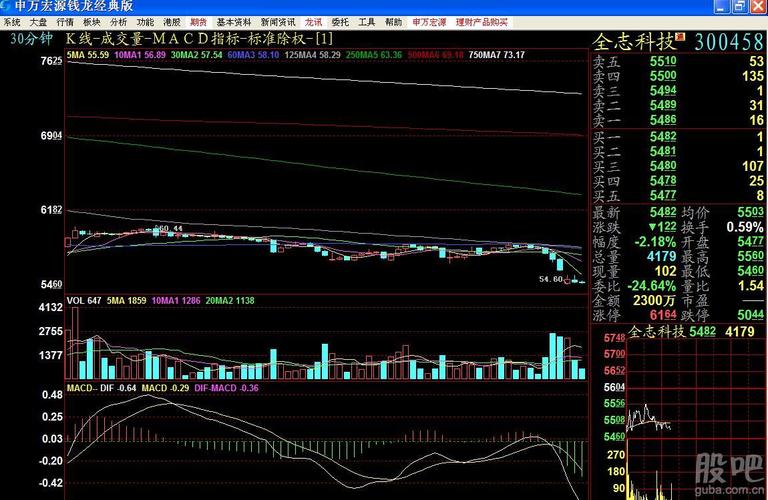Click the red badge beside 全志科技 title
This screenshot has width=768, height=500.
(680, 36)
